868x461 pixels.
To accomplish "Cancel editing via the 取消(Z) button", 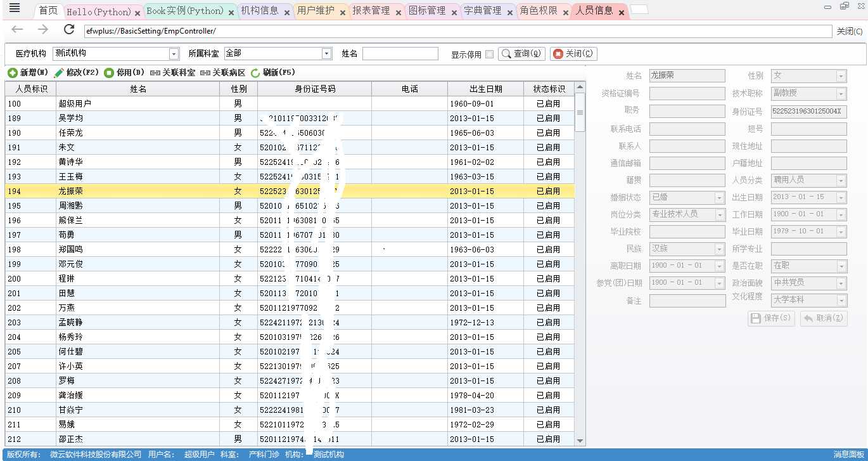I will pyautogui.click(x=823, y=319).
